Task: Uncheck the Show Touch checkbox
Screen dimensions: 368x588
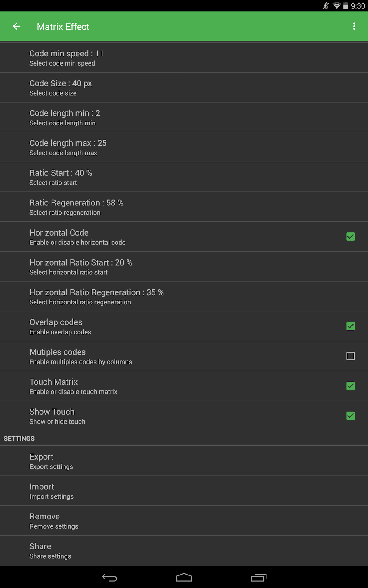Action: point(351,416)
